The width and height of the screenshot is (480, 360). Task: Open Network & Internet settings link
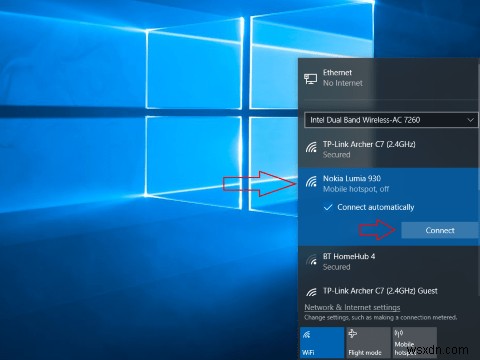(x=352, y=307)
